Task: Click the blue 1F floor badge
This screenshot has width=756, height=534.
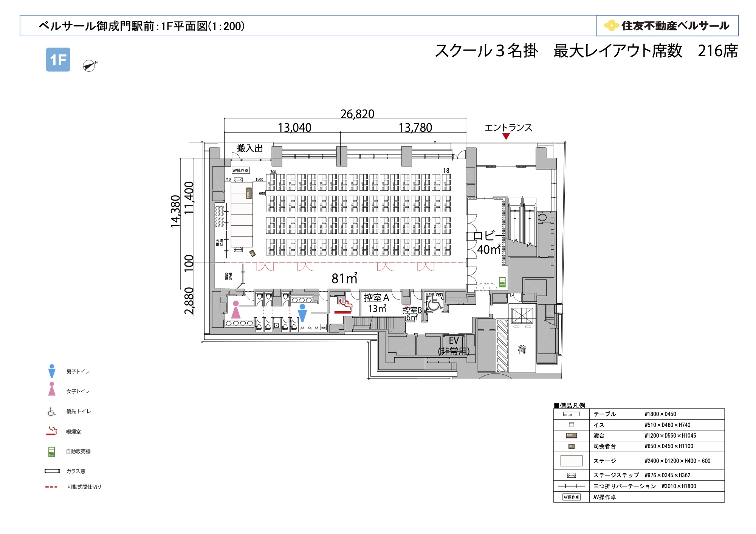Action: (58, 60)
